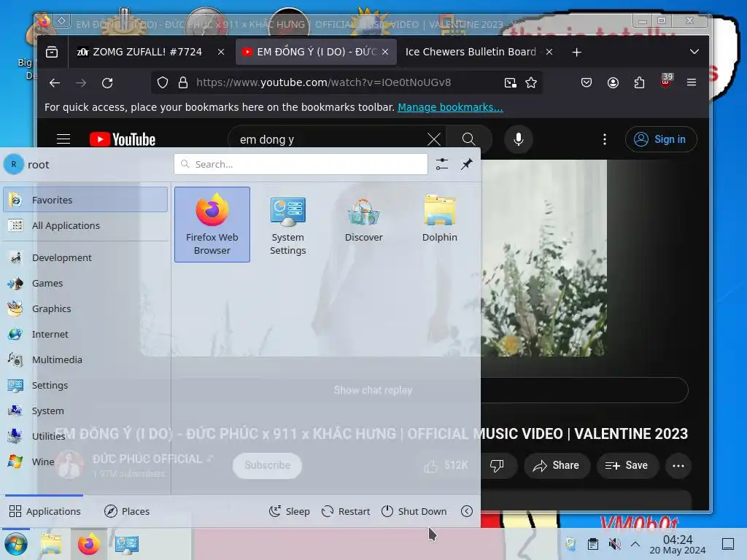Click the site security padlock icon
Screen dimensions: 747x560
tap(183, 83)
